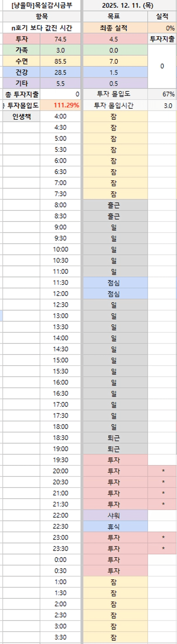Select the 74.5 investment hours cell
Viewport: 177px width, 644px height.
click(60, 39)
